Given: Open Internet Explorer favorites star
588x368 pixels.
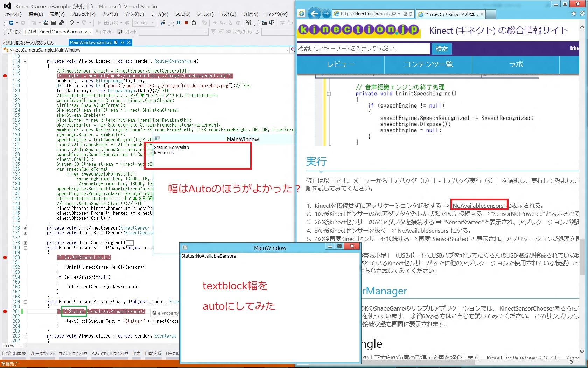Looking at the screenshot, I should tap(574, 14).
